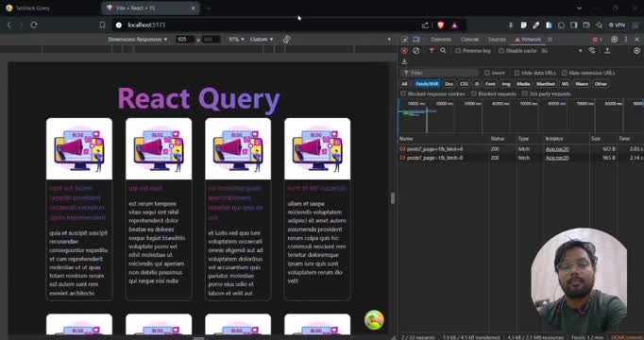
Task: Enable Preserve log checkbox
Action: pyautogui.click(x=458, y=51)
